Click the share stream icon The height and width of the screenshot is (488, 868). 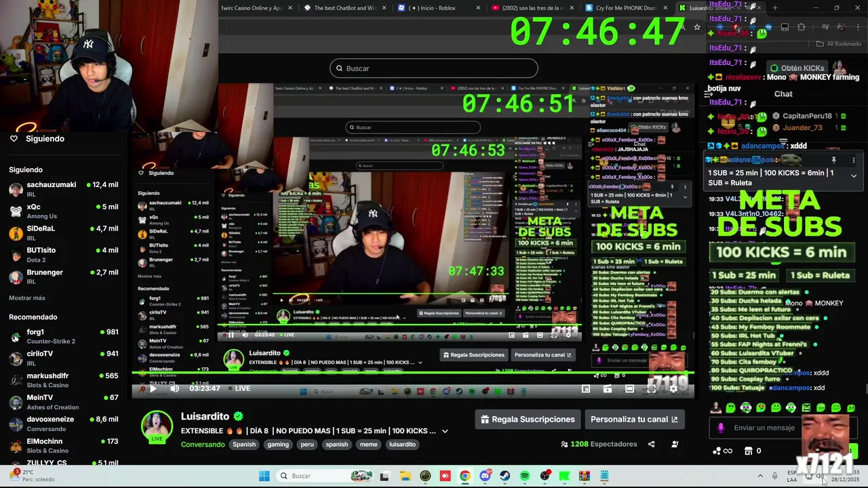[652, 445]
